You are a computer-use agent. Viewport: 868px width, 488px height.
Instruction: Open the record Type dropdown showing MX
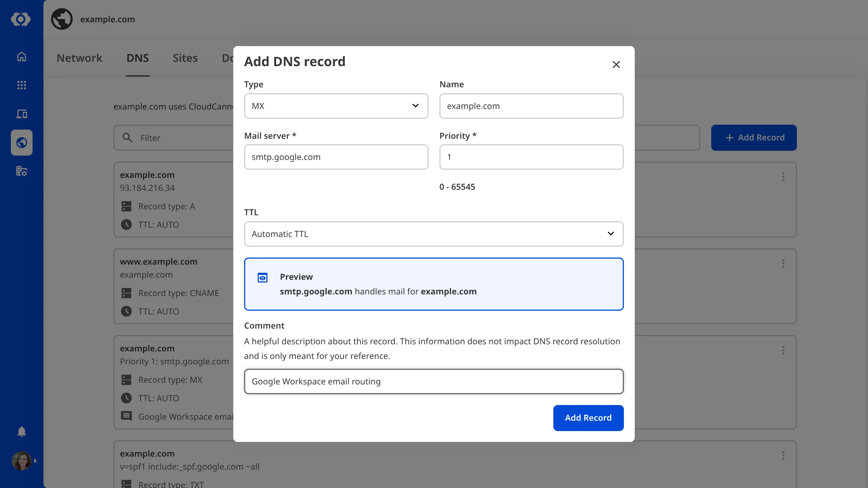pos(336,106)
